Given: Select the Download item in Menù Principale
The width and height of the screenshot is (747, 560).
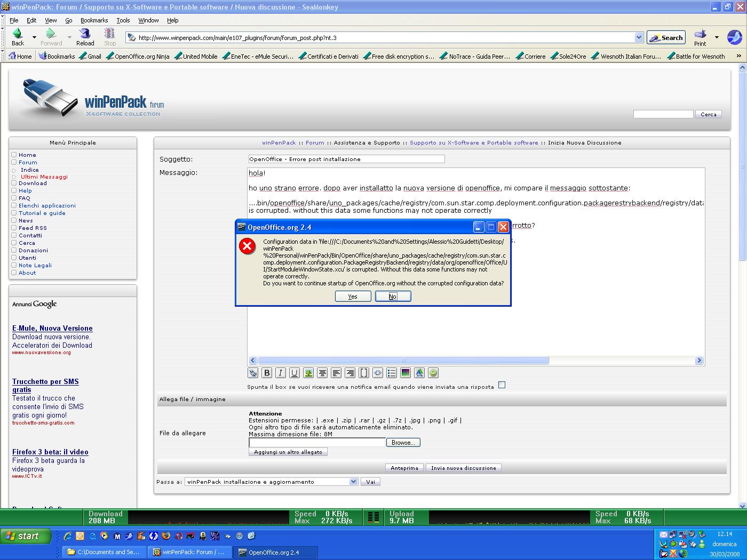Looking at the screenshot, I should (33, 183).
